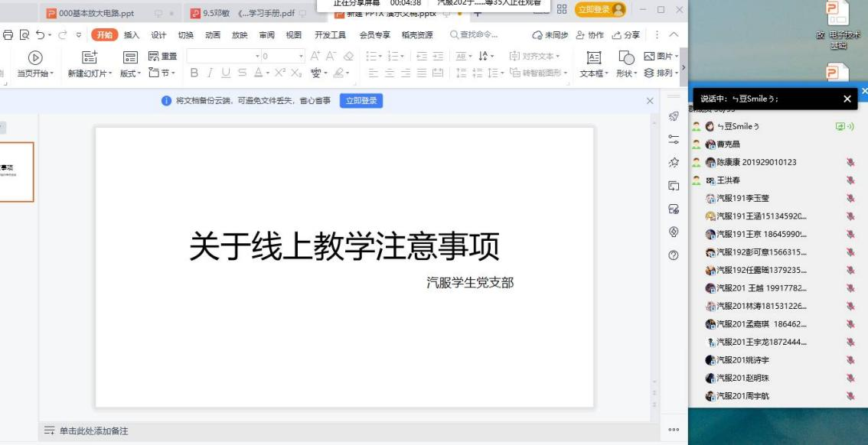Expand the font size dropdown
The width and height of the screenshot is (868, 445).
click(302, 57)
